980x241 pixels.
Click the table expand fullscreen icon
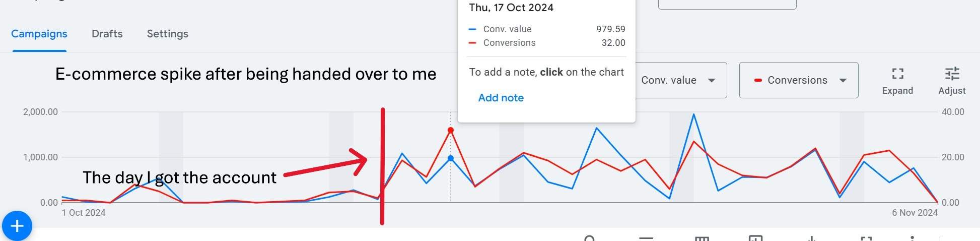866,238
